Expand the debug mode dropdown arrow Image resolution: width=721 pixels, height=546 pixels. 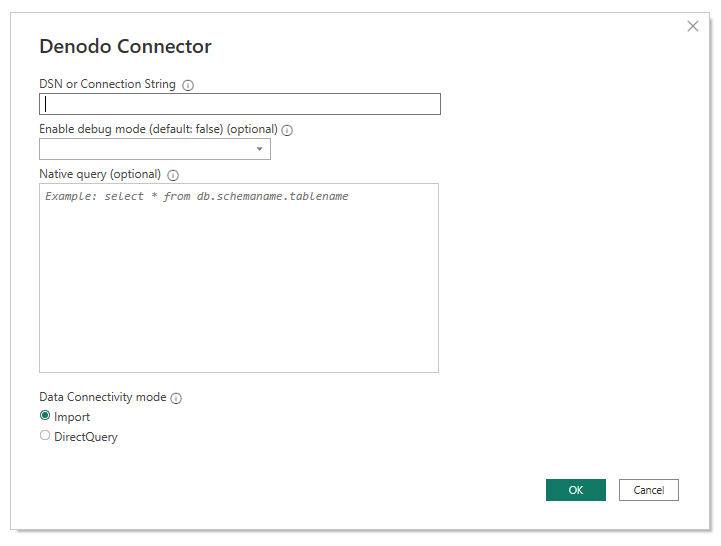[260, 149]
